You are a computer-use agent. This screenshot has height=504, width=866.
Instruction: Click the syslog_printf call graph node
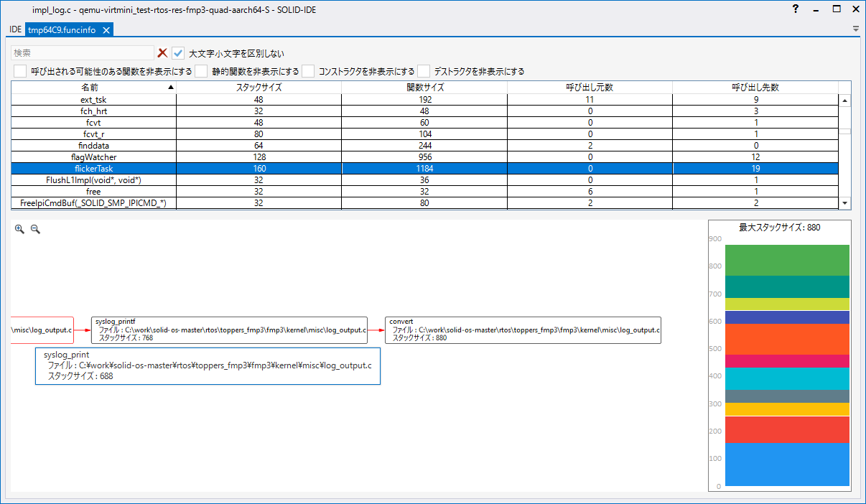coord(229,330)
